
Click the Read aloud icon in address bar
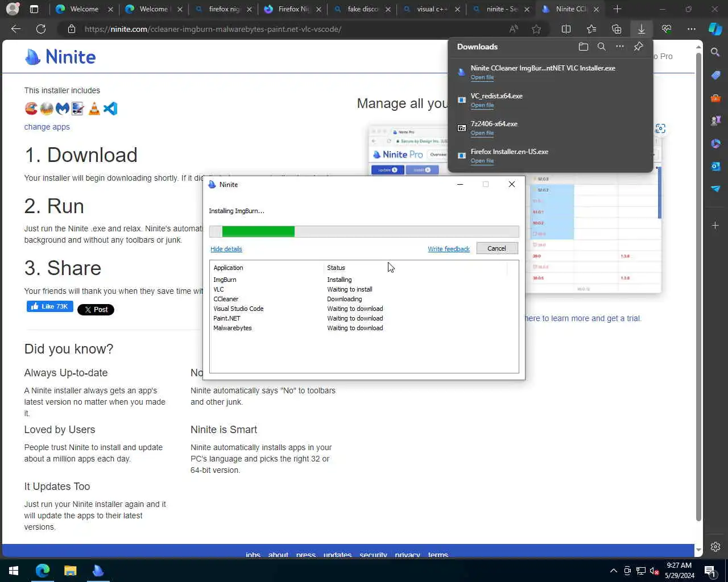(x=514, y=29)
